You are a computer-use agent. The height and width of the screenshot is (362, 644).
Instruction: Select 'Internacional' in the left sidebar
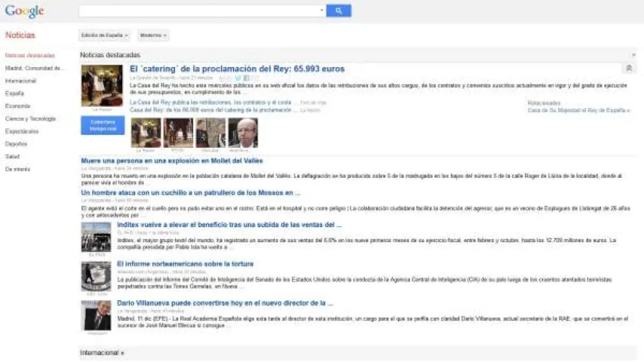[21, 81]
